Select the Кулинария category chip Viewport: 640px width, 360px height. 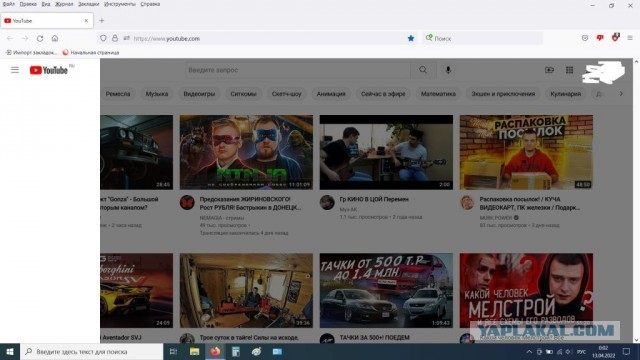(x=566, y=94)
